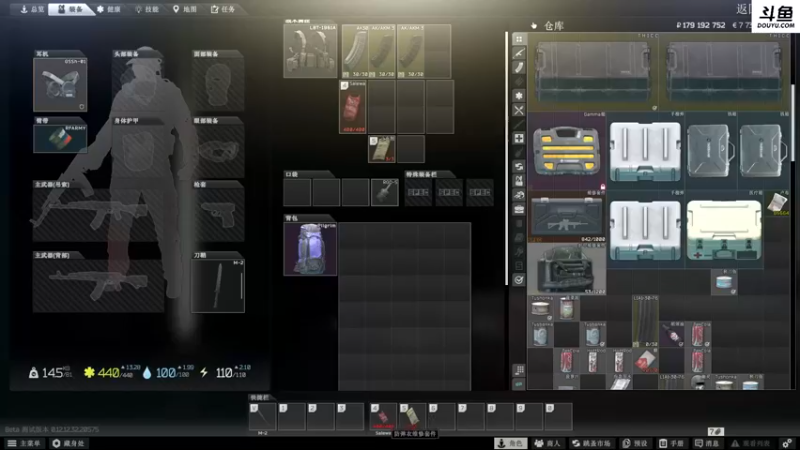Select the 装备 gear tab
Image resolution: width=800 pixels, height=450 pixels.
coord(70,9)
